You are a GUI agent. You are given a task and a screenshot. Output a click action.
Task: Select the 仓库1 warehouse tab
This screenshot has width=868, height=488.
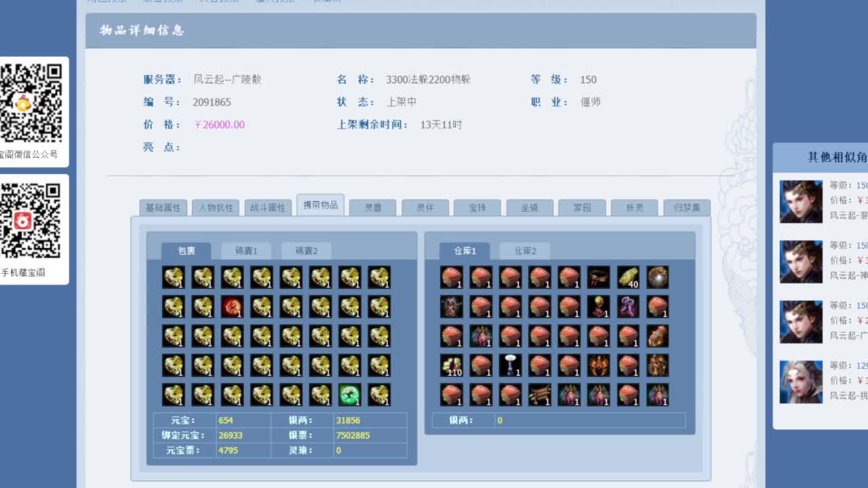[465, 251]
